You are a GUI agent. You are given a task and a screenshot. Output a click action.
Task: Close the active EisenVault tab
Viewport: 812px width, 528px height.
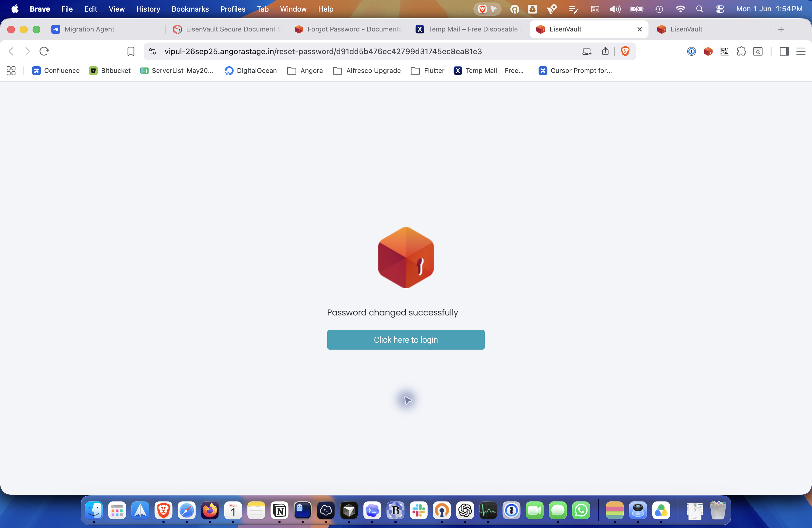click(639, 29)
